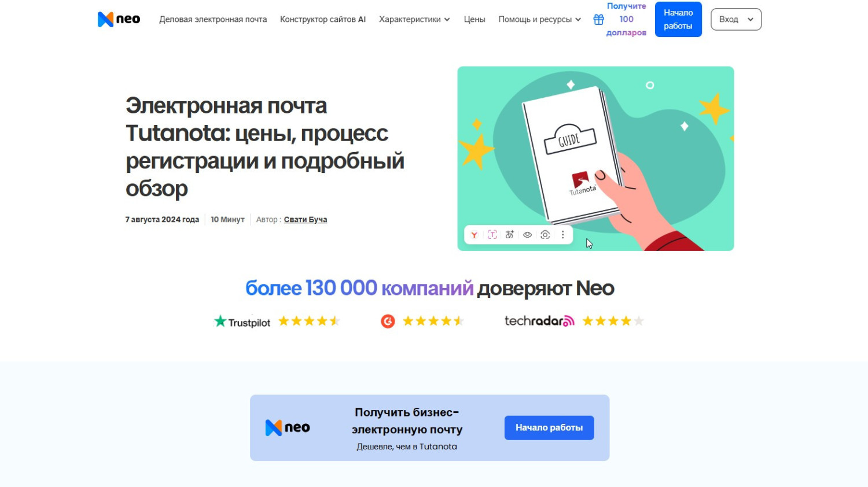Click the gift box icon
The height and width of the screenshot is (487, 868).
(598, 19)
